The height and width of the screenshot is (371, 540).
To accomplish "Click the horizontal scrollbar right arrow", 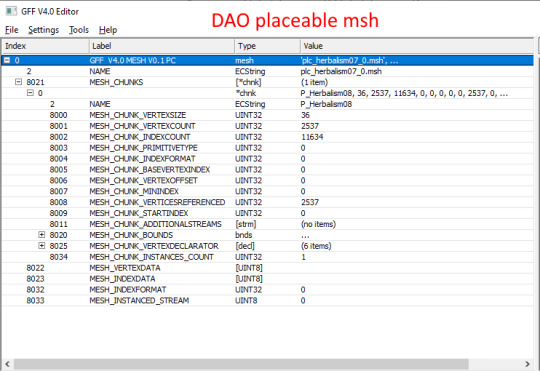I will pos(527,364).
